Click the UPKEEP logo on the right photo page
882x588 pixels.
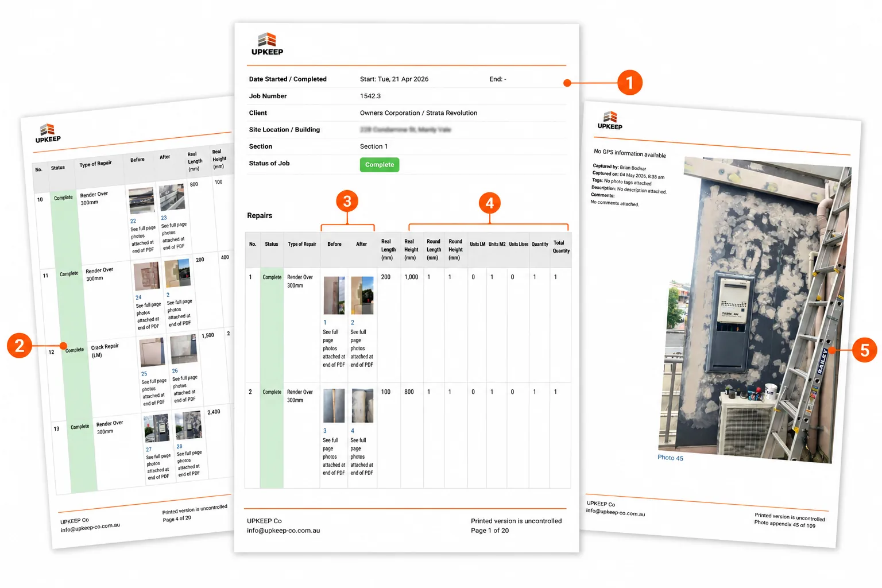610,121
